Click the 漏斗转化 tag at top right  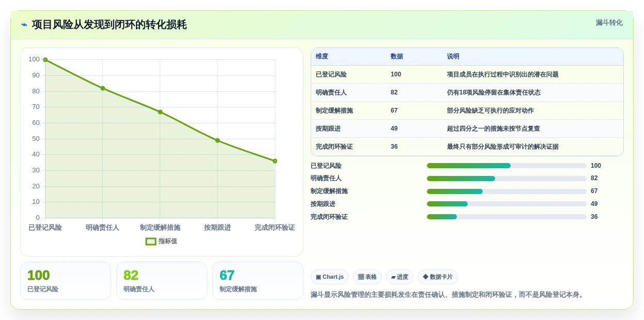[609, 23]
